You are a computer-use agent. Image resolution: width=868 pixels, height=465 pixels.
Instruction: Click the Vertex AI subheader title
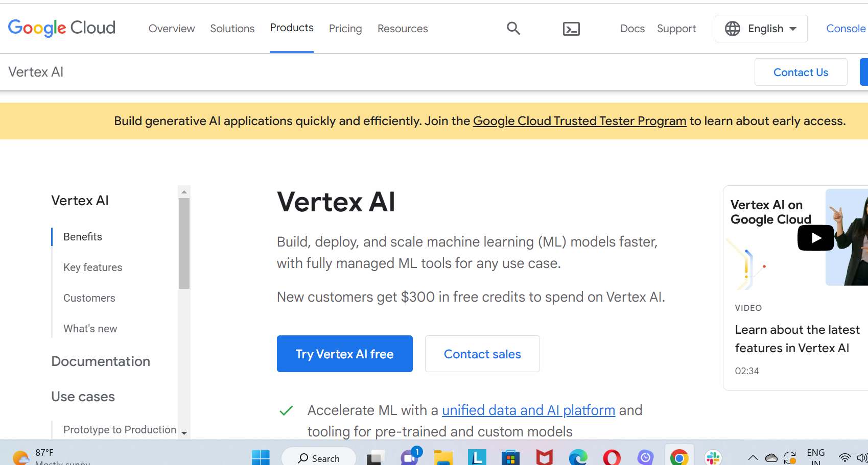(36, 72)
